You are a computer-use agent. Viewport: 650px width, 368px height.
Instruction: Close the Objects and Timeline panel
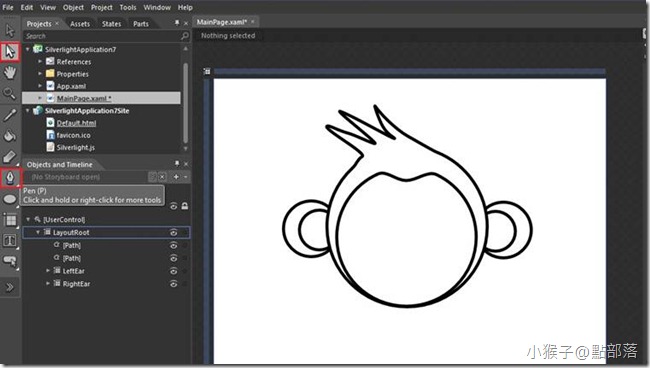186,164
